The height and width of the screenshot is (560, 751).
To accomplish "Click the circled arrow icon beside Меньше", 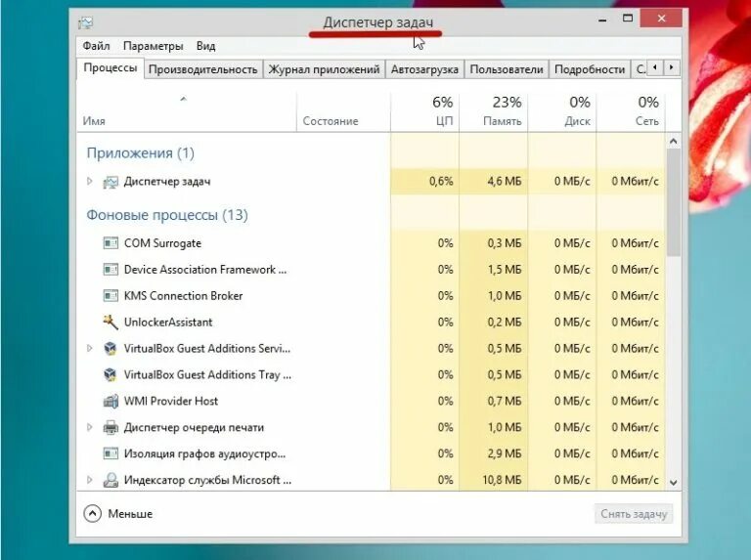I will (x=93, y=513).
